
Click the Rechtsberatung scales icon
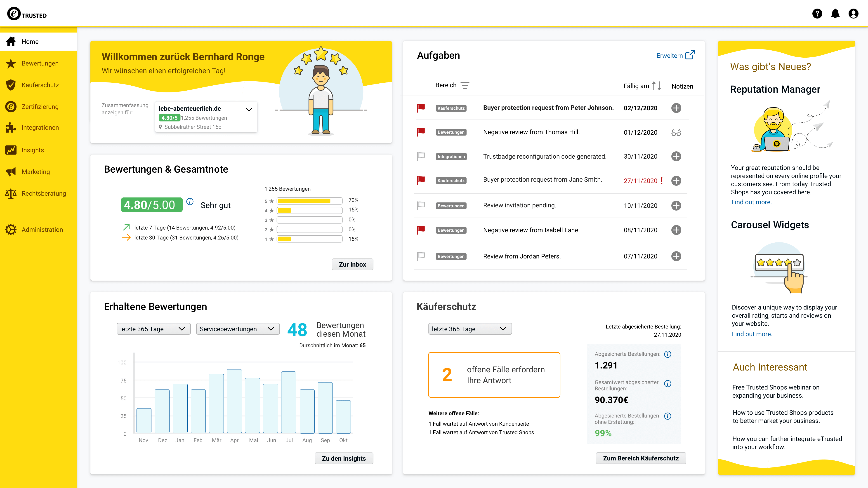(11, 194)
